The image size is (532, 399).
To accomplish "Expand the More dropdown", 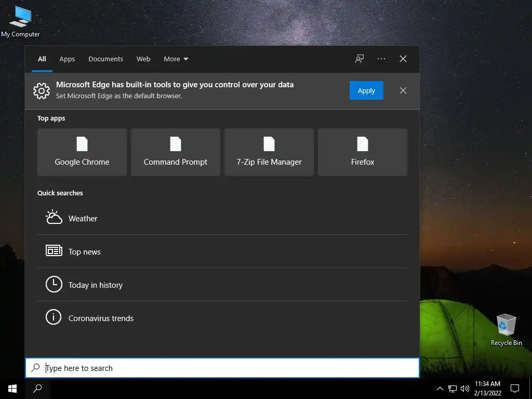I will (176, 59).
